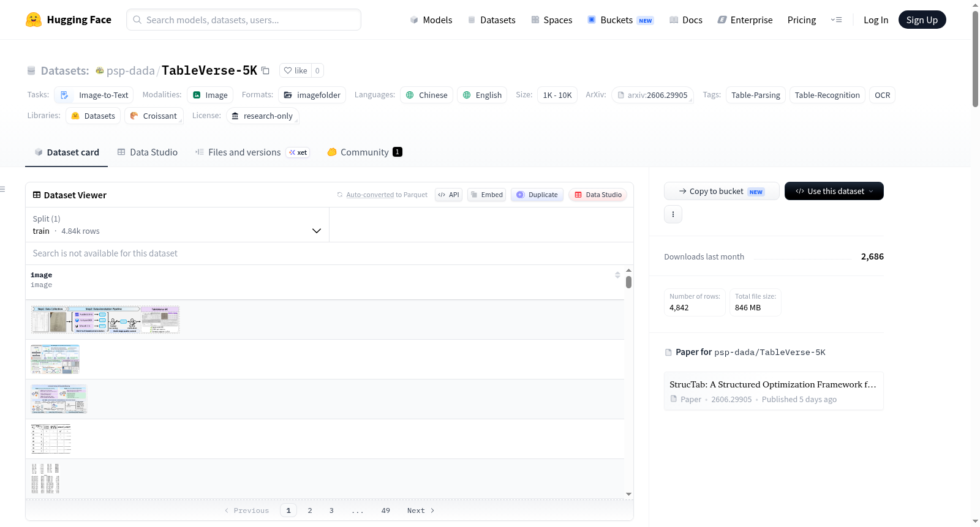980x527 pixels.
Task: Click the page vertical scrollbar
Action: tap(975, 59)
